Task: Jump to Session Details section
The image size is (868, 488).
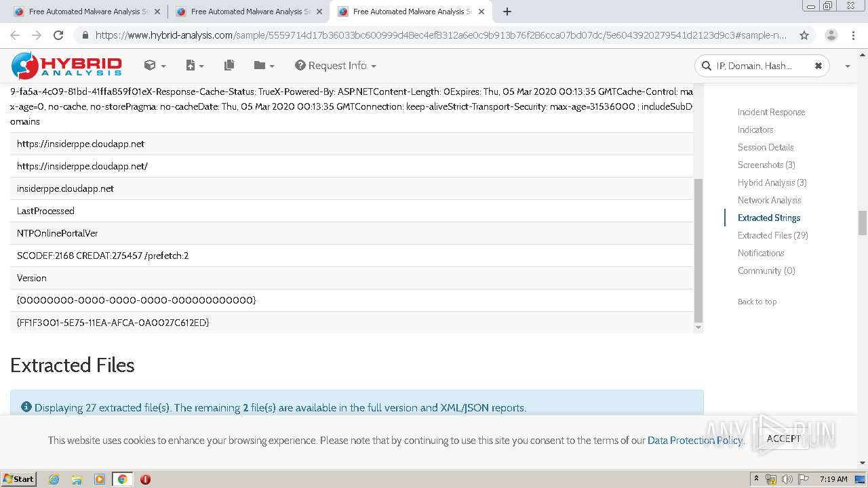Action: point(766,147)
